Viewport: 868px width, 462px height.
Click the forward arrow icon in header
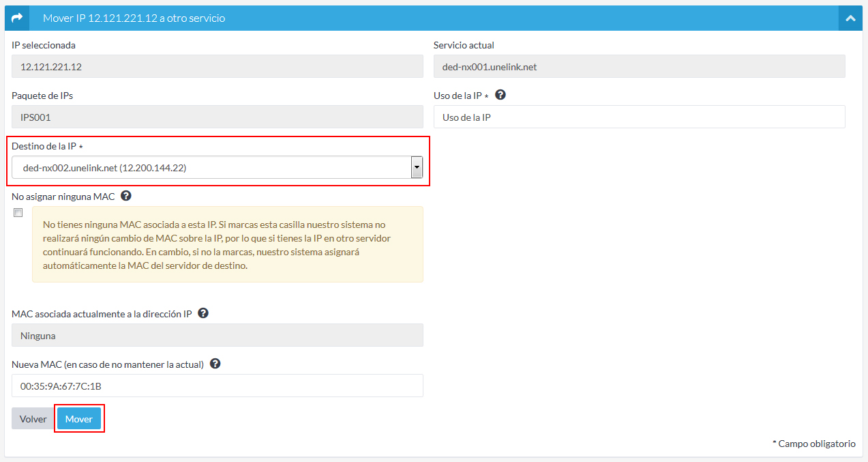(17, 18)
